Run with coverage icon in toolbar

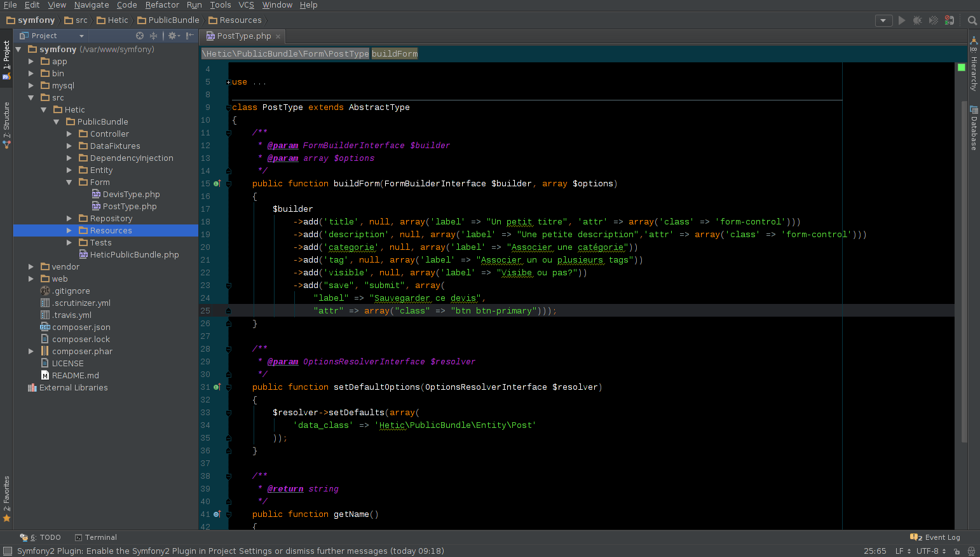pyautogui.click(x=934, y=20)
